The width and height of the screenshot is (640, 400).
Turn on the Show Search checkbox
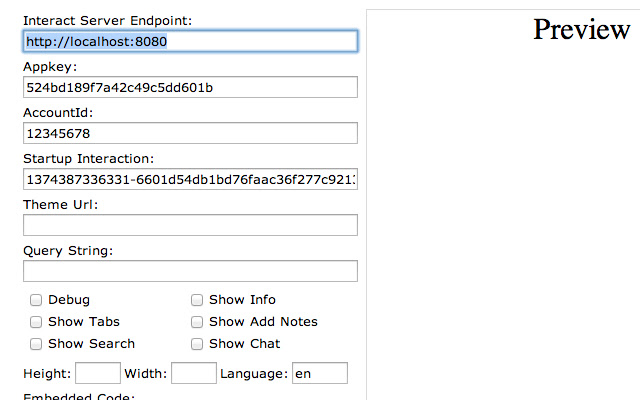36,344
